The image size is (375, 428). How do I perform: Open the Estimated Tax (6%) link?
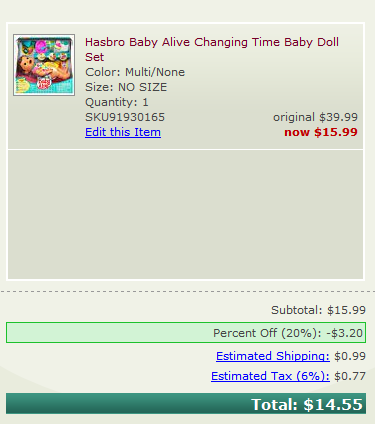tap(270, 376)
